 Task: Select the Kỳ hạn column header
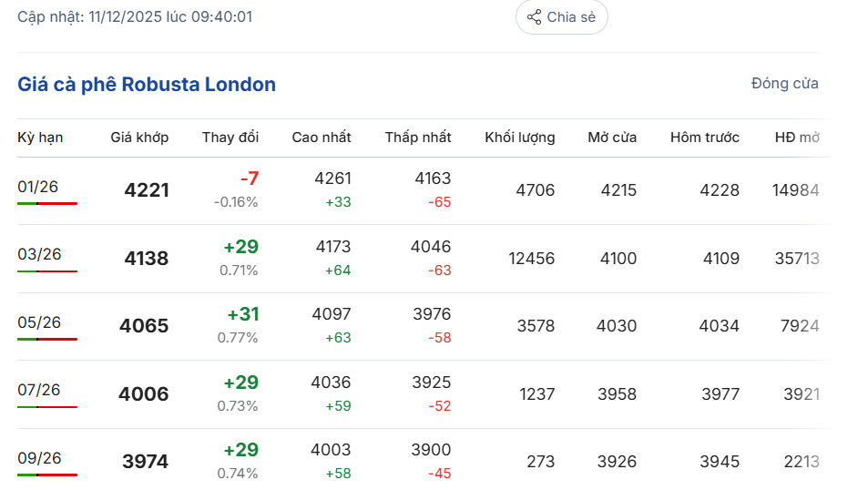click(x=40, y=138)
